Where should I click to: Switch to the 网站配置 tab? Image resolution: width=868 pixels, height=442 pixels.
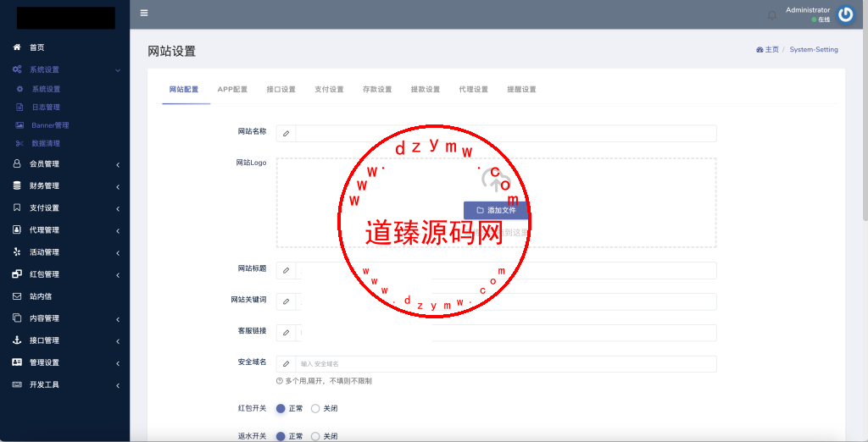184,90
